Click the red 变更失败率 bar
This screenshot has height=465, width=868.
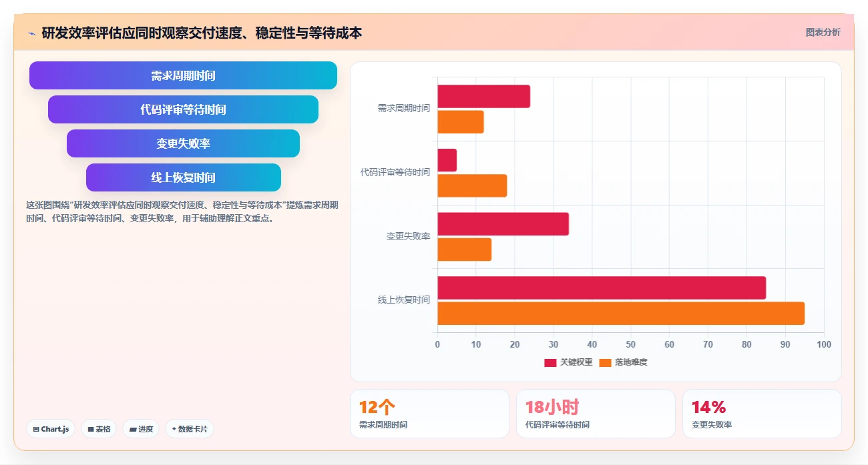[x=503, y=223]
